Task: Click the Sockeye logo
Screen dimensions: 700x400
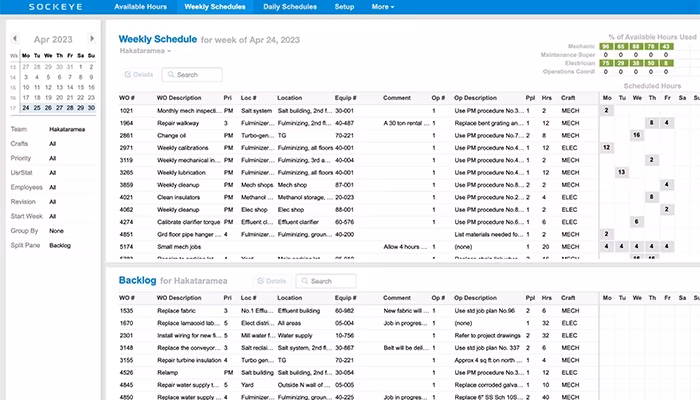Action: [x=55, y=7]
